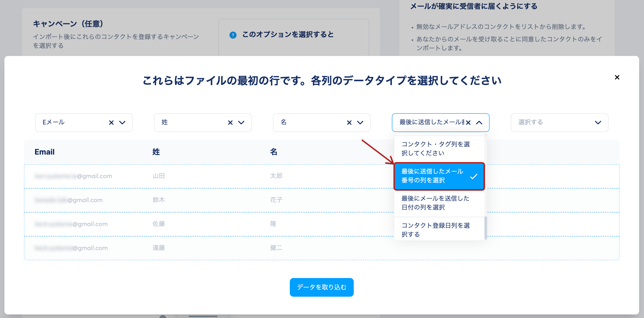
Task: Select コンタクト・タグ列を選択してください option
Action: click(x=435, y=149)
